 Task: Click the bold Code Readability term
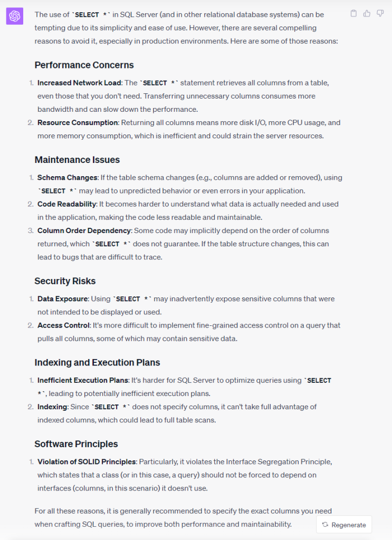click(67, 204)
